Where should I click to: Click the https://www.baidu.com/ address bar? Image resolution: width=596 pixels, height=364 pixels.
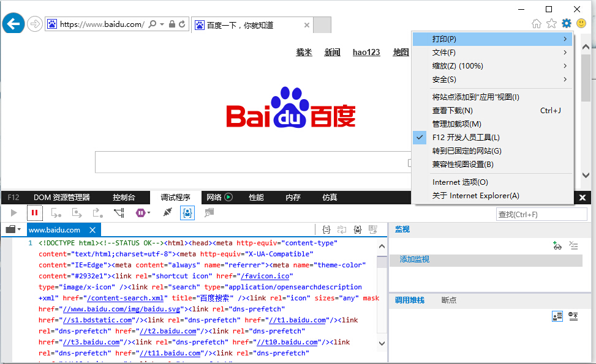click(102, 24)
